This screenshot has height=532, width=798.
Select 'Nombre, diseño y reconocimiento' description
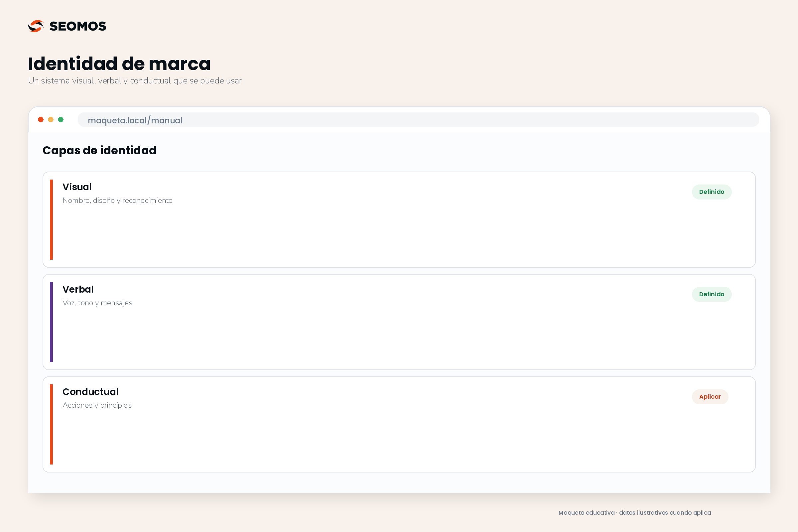117,200
